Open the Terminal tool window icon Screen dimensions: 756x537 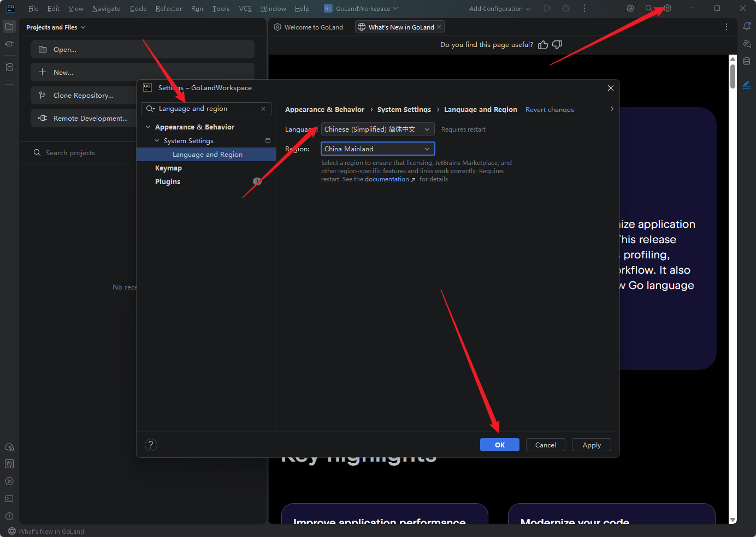click(9, 499)
